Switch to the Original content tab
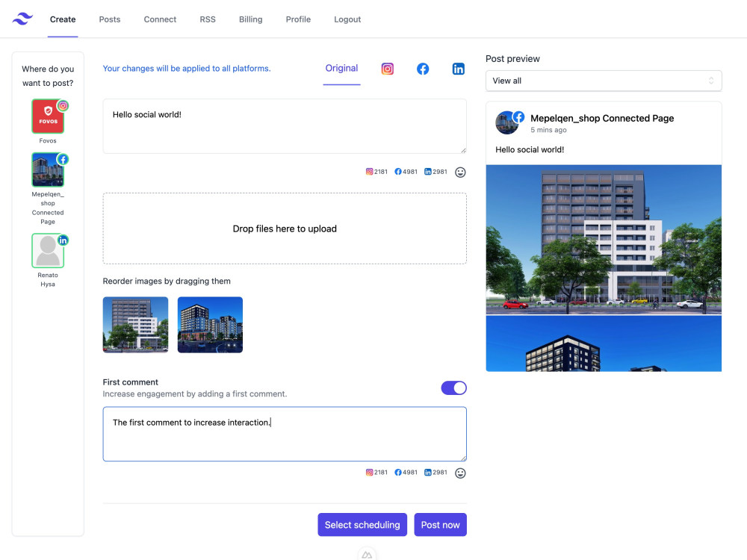Viewport: 747px width, 560px height. [341, 69]
